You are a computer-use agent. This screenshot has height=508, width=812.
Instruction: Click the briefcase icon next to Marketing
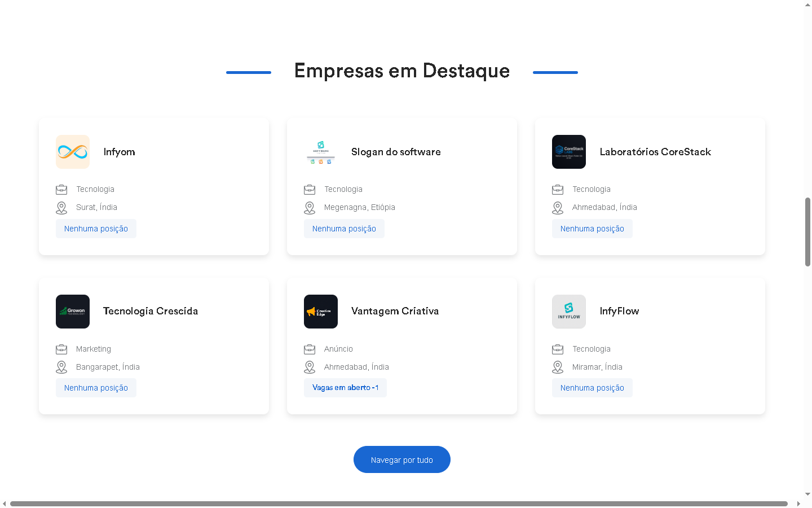pyautogui.click(x=61, y=349)
